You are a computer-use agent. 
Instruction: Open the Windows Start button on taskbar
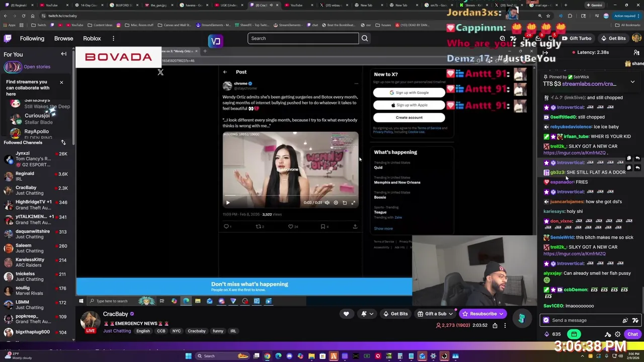point(188,356)
